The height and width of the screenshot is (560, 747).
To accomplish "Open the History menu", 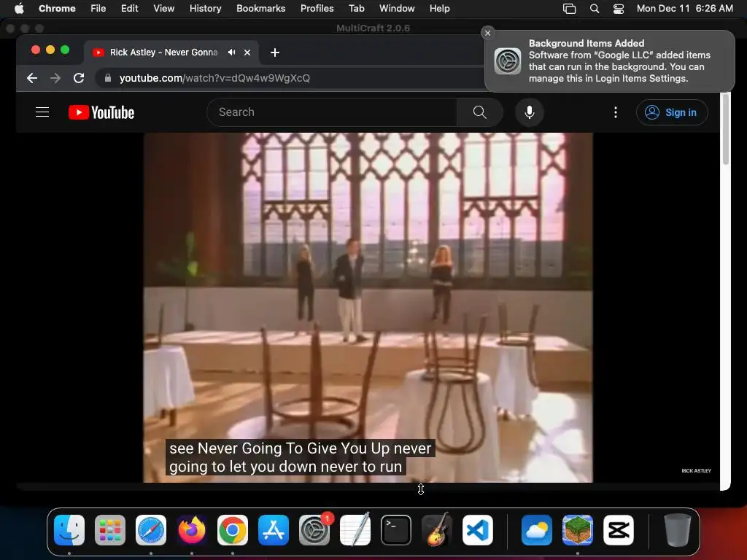I will coord(205,9).
